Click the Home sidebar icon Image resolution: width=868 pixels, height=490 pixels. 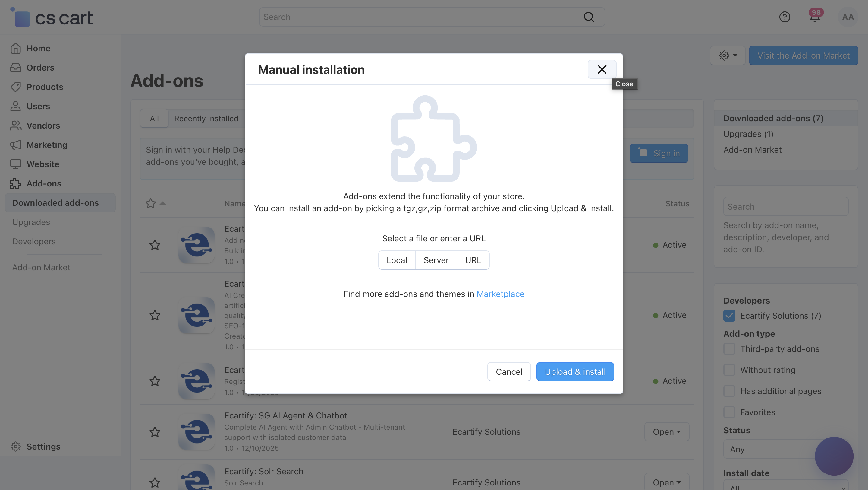pyautogui.click(x=15, y=49)
